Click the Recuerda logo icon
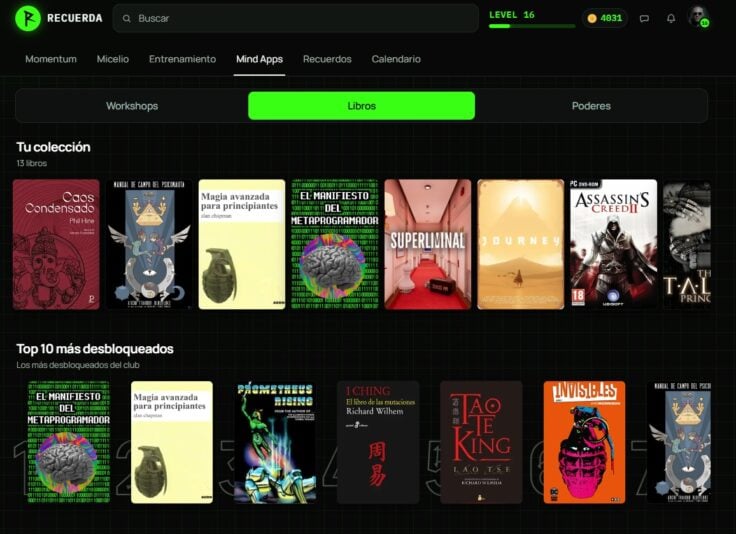The height and width of the screenshot is (534, 736). click(28, 18)
